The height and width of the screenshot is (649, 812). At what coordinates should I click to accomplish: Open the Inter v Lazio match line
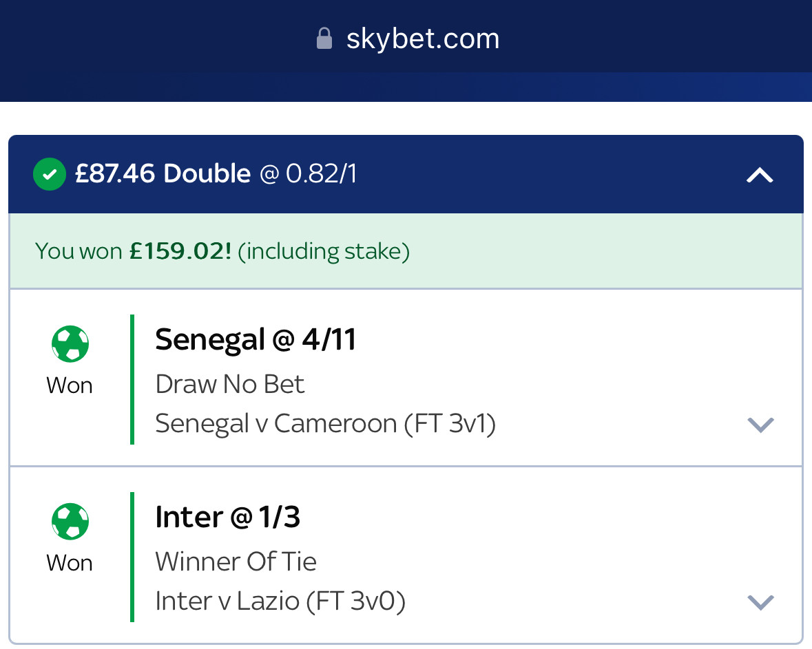[280, 602]
